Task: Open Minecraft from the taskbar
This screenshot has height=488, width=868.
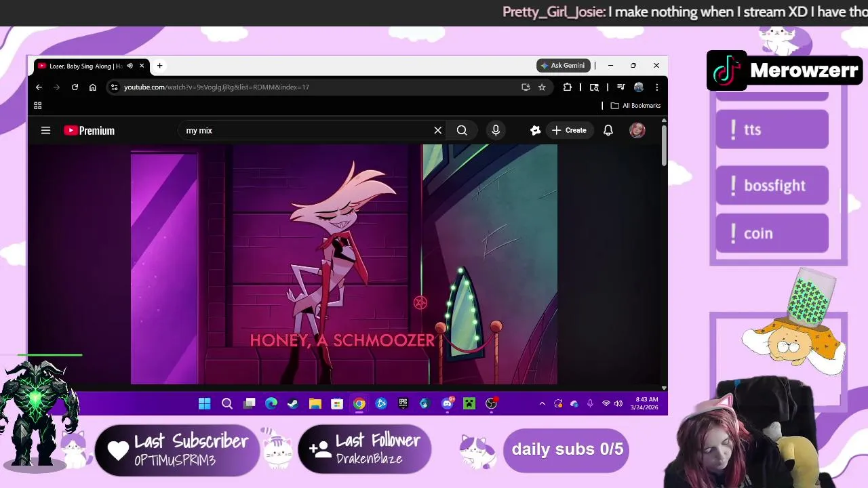Action: (x=469, y=404)
